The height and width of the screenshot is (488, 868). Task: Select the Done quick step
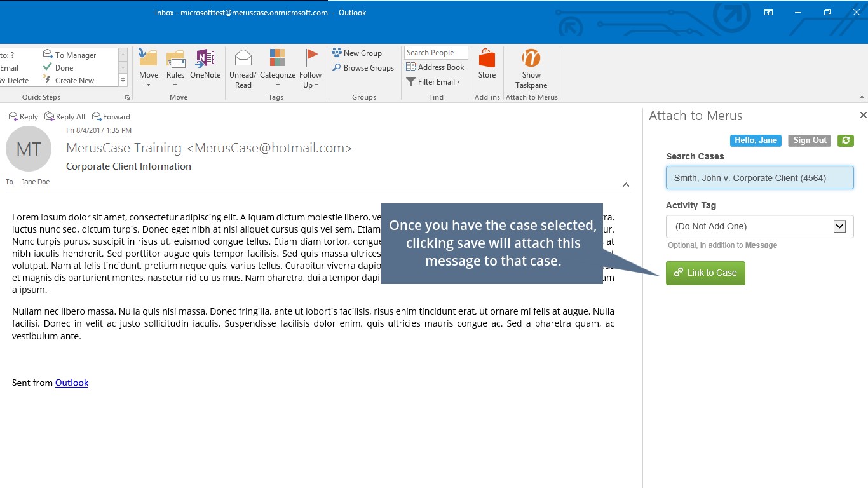point(58,68)
